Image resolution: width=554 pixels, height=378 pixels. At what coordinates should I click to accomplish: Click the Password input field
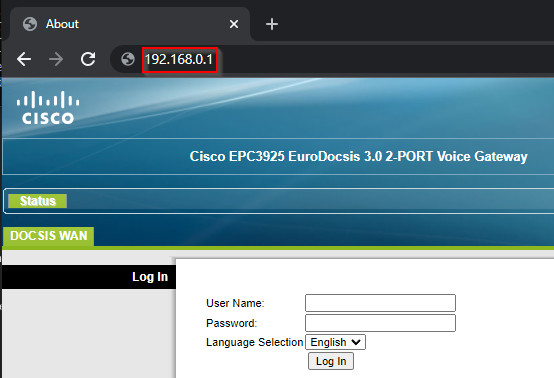point(380,323)
